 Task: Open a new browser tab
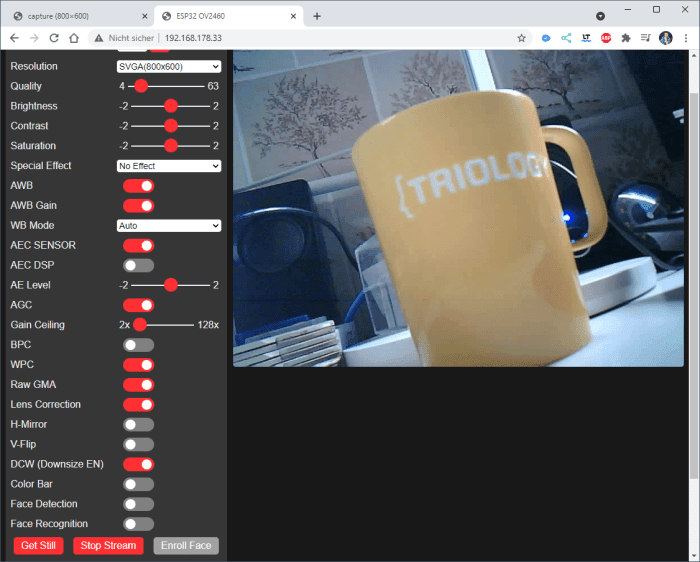[x=317, y=15]
